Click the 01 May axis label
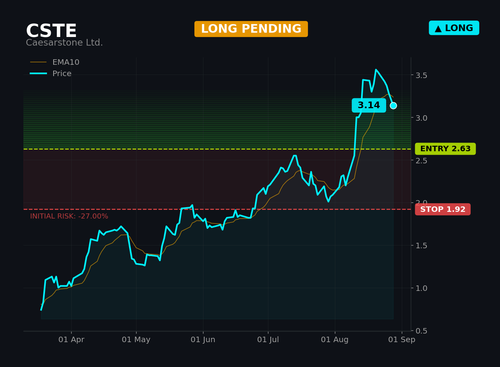 tap(136, 340)
